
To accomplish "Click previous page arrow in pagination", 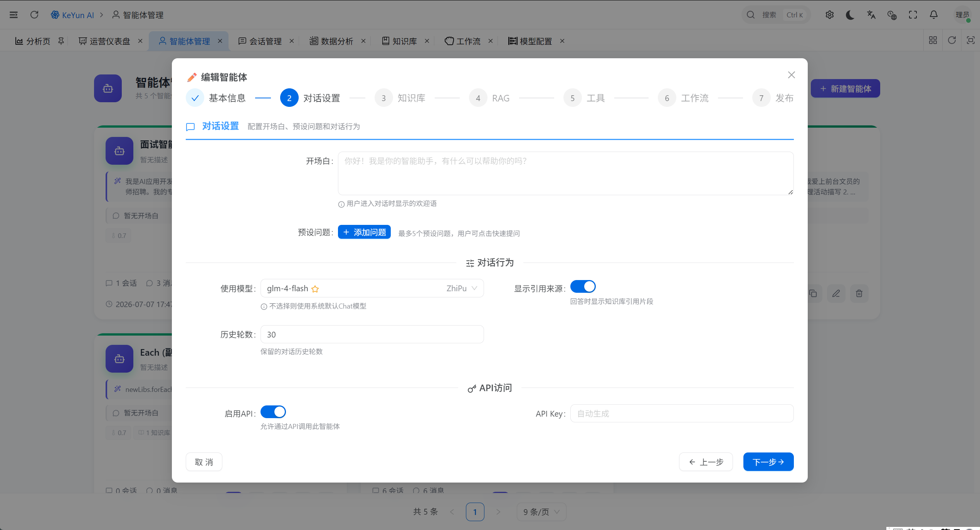I will (x=452, y=512).
